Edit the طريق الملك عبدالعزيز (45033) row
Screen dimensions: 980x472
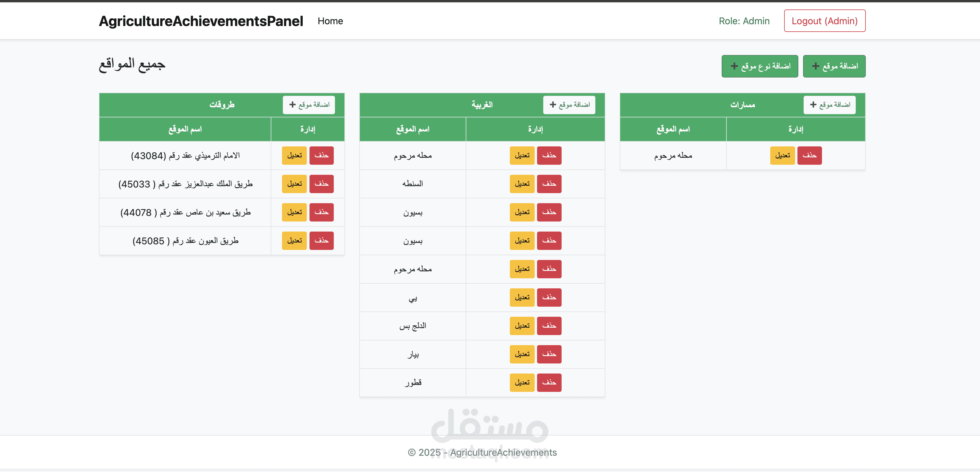click(294, 184)
